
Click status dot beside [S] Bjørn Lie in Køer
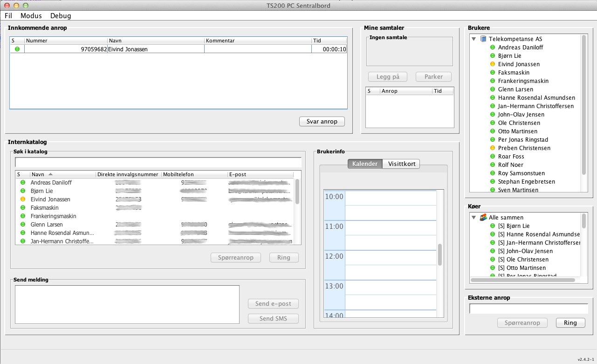click(x=493, y=226)
